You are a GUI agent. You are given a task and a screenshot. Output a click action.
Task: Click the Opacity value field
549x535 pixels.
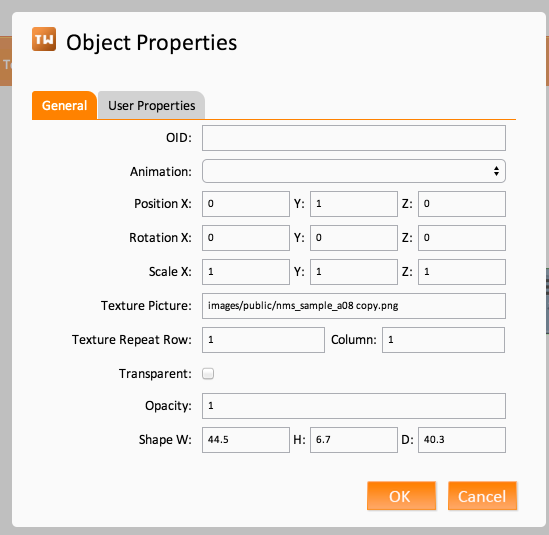click(354, 406)
